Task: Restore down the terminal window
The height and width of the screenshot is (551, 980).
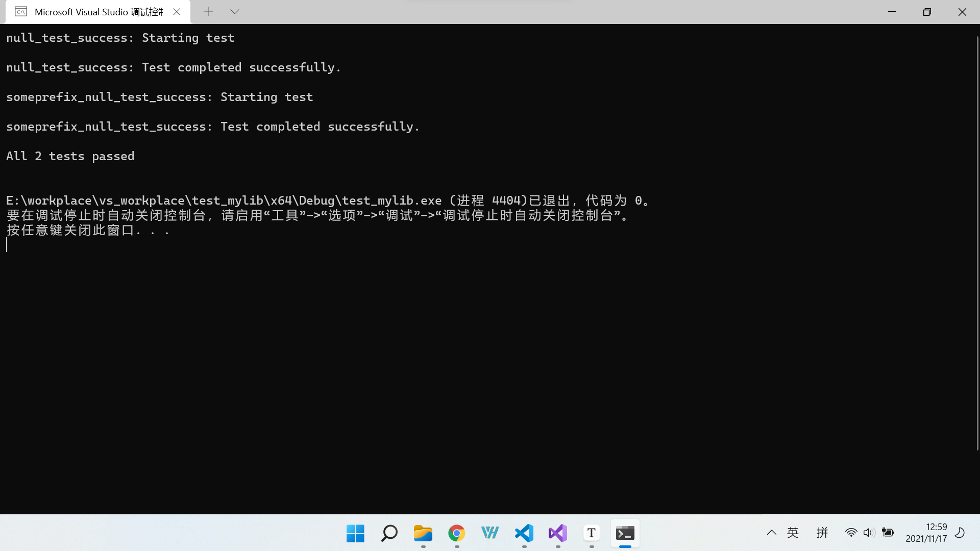Action: (927, 12)
